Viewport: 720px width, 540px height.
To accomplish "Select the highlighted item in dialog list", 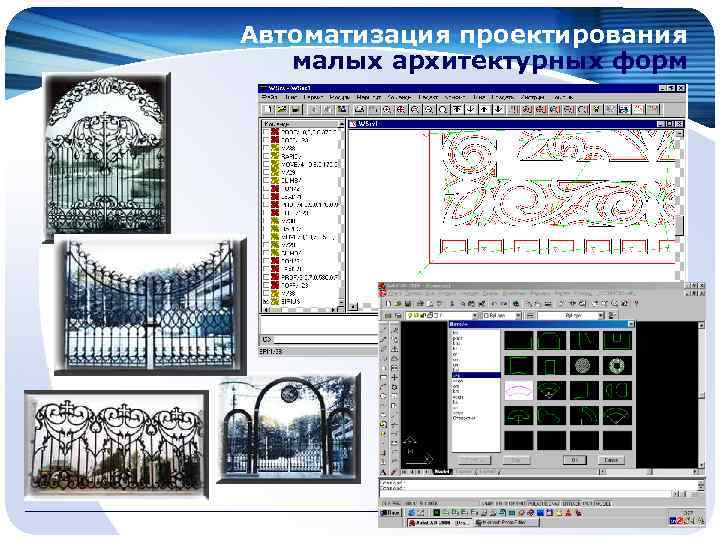I will coord(475,375).
